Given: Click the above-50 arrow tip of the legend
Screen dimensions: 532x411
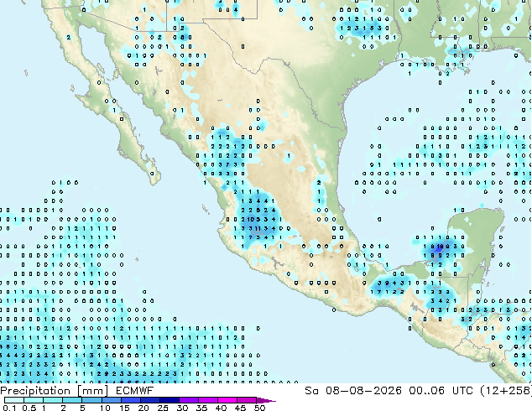Looking at the screenshot, I should coord(266,400).
